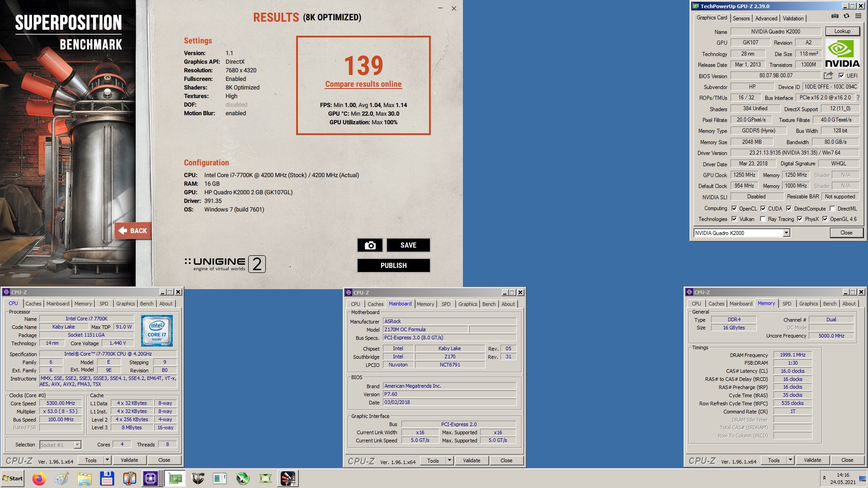Viewport: 868px width, 488px height.
Task: Click the Superposition benchmark taskbar icon
Action: 288,479
